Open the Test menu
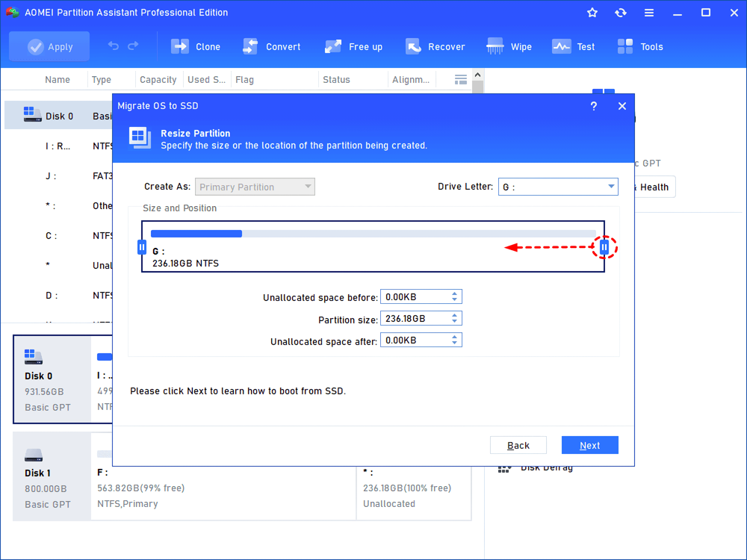The width and height of the screenshot is (747, 560). point(573,46)
